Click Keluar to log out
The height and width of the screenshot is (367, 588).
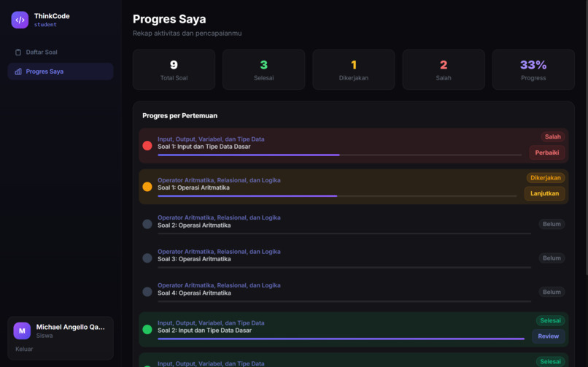pos(24,349)
